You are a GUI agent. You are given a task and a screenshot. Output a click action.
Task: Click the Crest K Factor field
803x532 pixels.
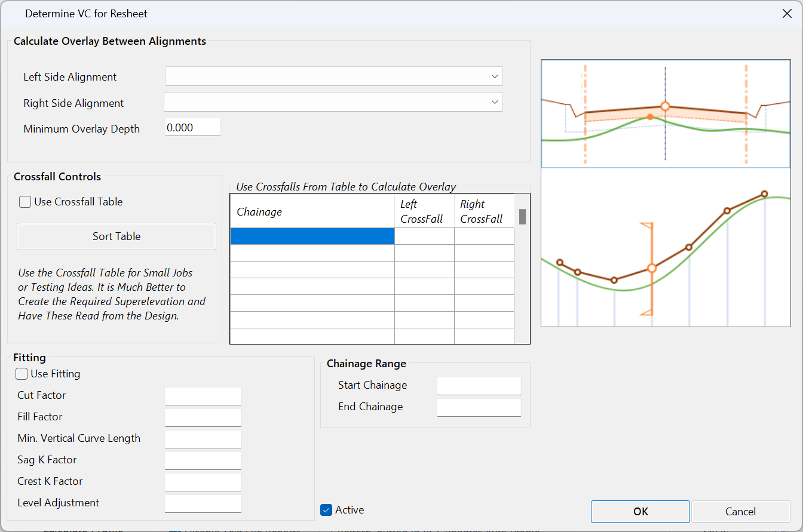tap(203, 482)
